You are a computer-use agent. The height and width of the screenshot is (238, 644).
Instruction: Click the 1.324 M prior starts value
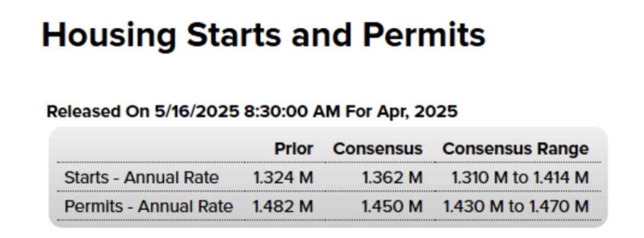[x=283, y=178]
